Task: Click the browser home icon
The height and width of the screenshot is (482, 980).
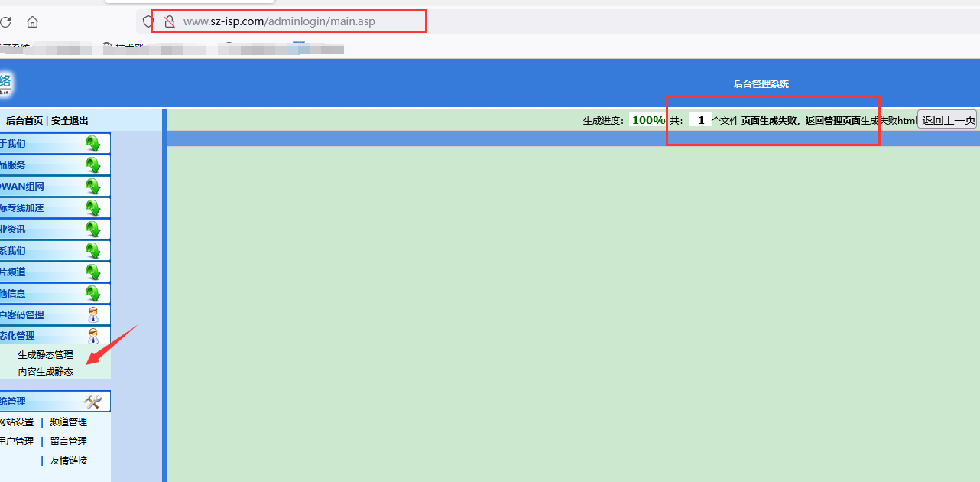Action: 32,22
